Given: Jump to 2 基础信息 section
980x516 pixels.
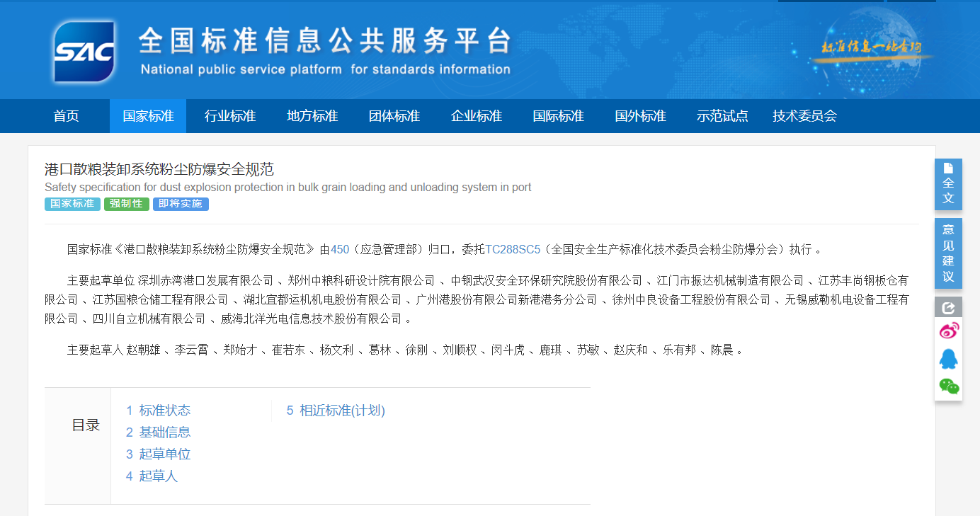Looking at the screenshot, I should [159, 432].
